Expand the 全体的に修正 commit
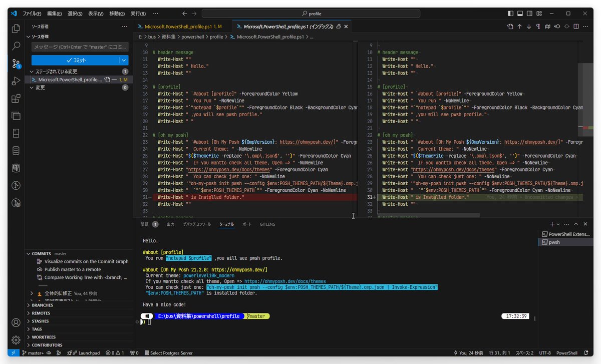Screen dimensions: 601x364 point(32,293)
